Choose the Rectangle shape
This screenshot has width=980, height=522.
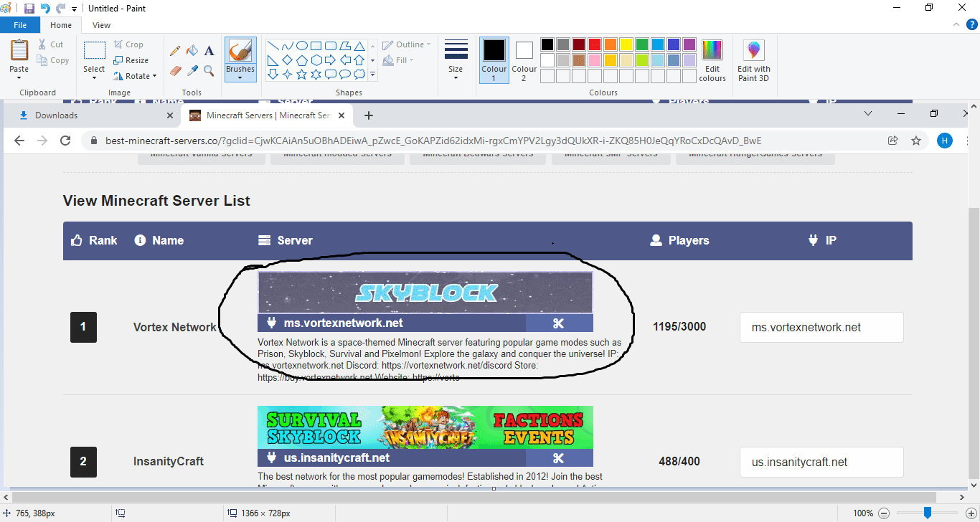[x=316, y=45]
